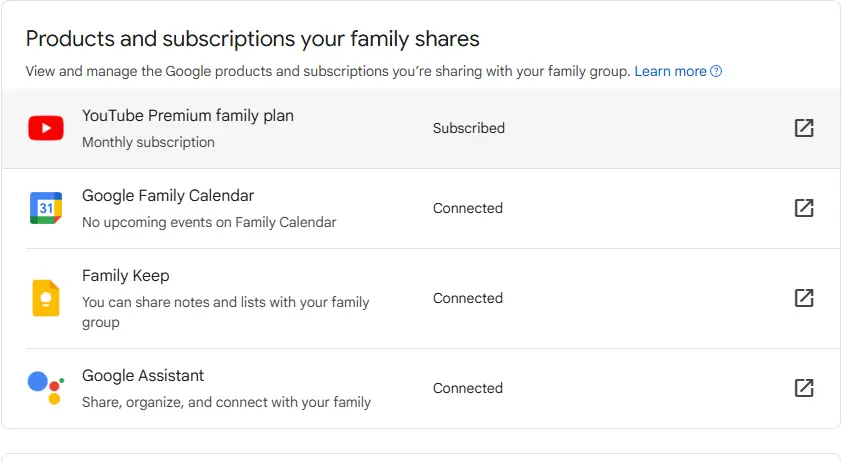Open Google Assistant external link icon
This screenshot has width=857, height=462.
click(x=804, y=388)
